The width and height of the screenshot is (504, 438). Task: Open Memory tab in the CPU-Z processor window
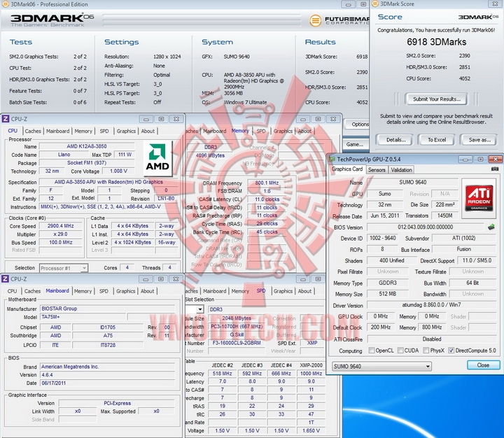coord(83,131)
